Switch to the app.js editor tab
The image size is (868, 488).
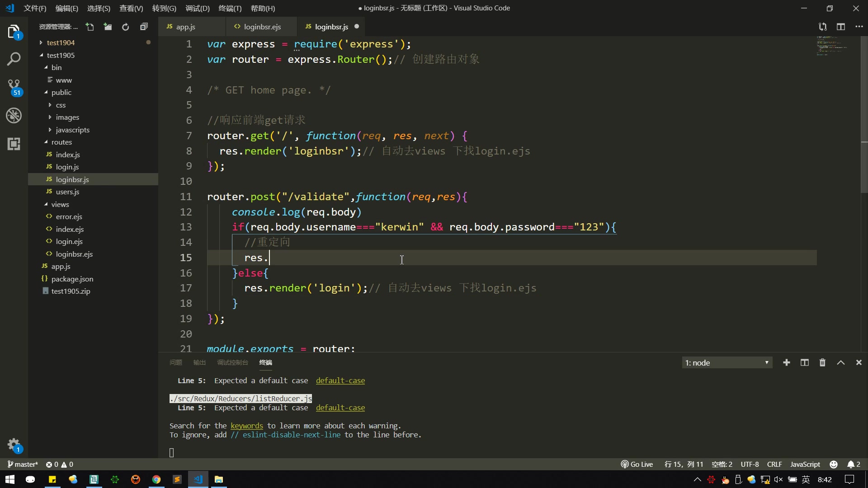[x=185, y=27]
